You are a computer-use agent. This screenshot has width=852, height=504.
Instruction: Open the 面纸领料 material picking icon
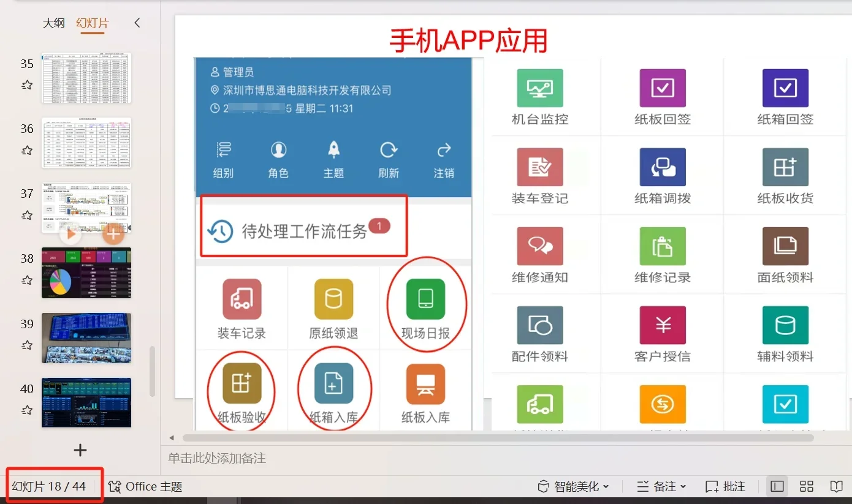tap(785, 246)
